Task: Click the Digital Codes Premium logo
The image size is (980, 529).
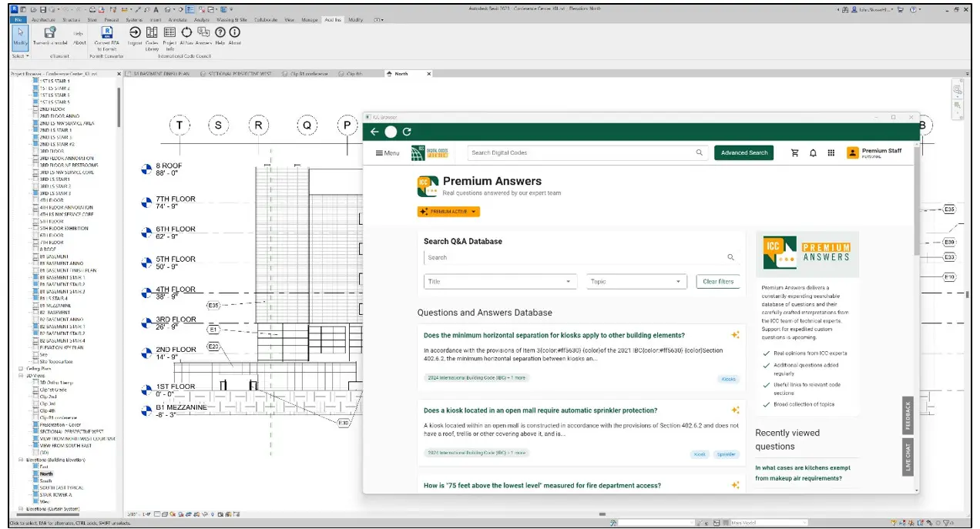Action: point(429,152)
